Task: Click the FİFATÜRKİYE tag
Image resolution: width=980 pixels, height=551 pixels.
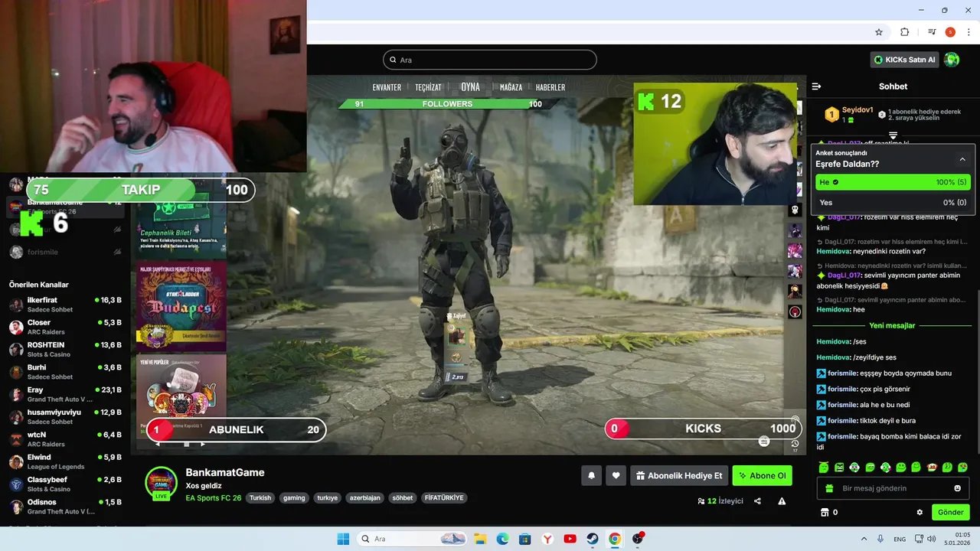Action: (444, 497)
